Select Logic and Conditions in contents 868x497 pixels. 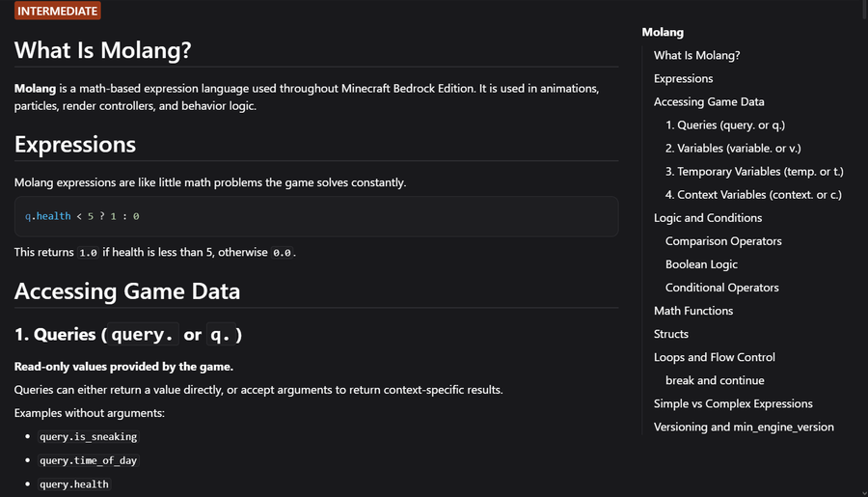click(x=707, y=217)
